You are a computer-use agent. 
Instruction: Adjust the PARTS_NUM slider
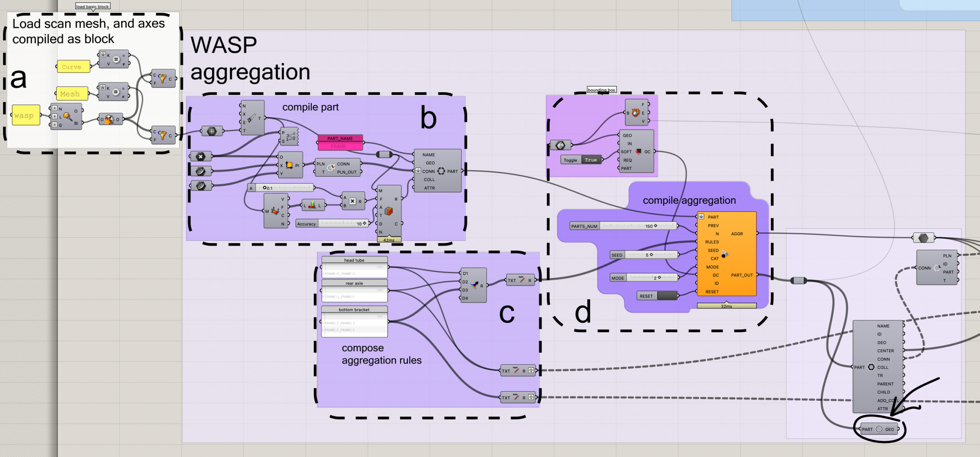[x=623, y=226]
